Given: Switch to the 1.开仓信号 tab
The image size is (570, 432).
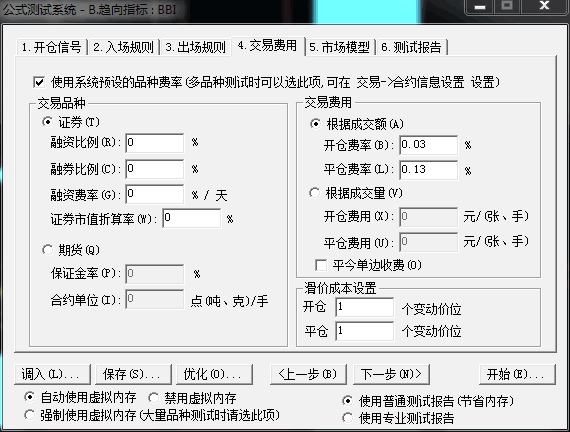Looking at the screenshot, I should 51,47.
